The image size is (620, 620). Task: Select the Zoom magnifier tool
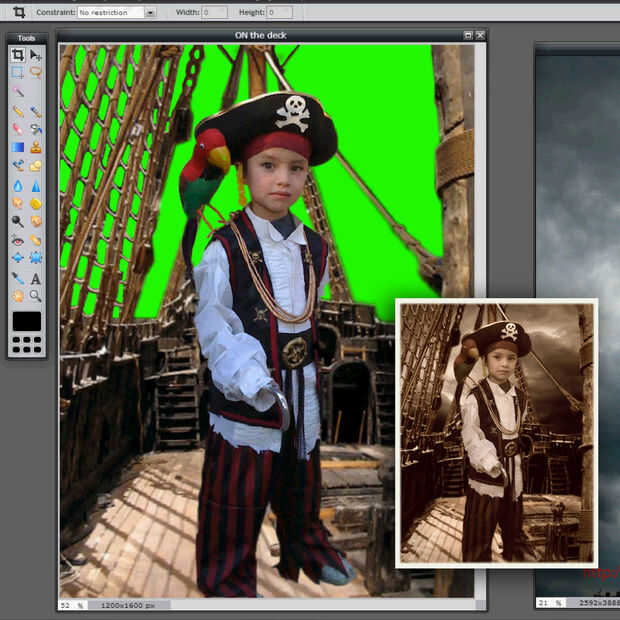36,296
